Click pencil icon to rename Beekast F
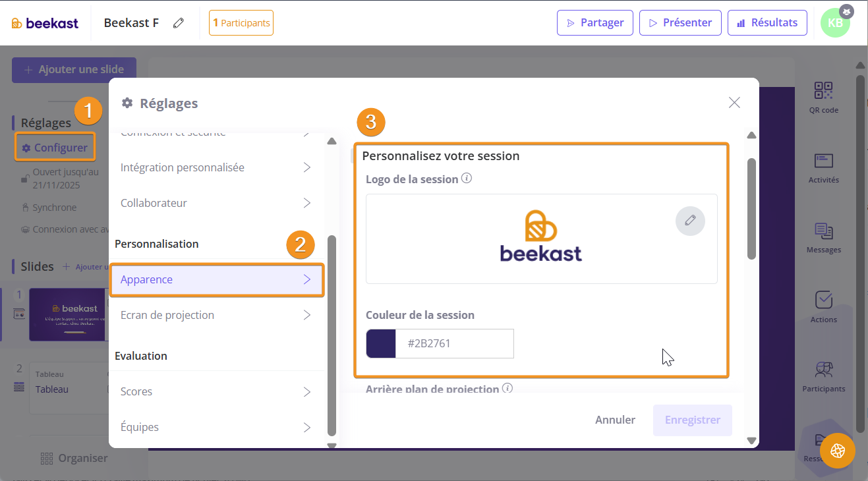 (x=178, y=23)
